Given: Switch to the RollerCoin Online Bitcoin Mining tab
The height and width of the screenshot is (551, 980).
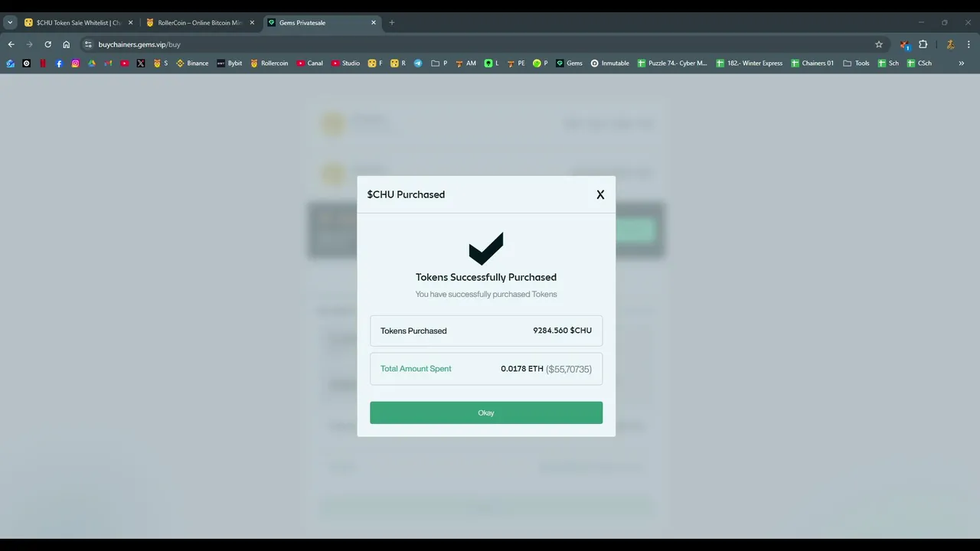Looking at the screenshot, I should 199,23.
